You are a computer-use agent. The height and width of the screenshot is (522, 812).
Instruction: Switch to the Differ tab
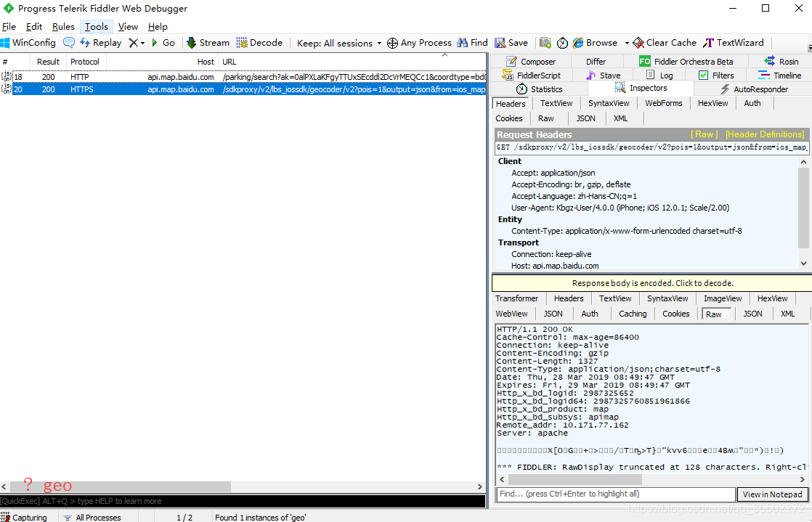coord(596,62)
